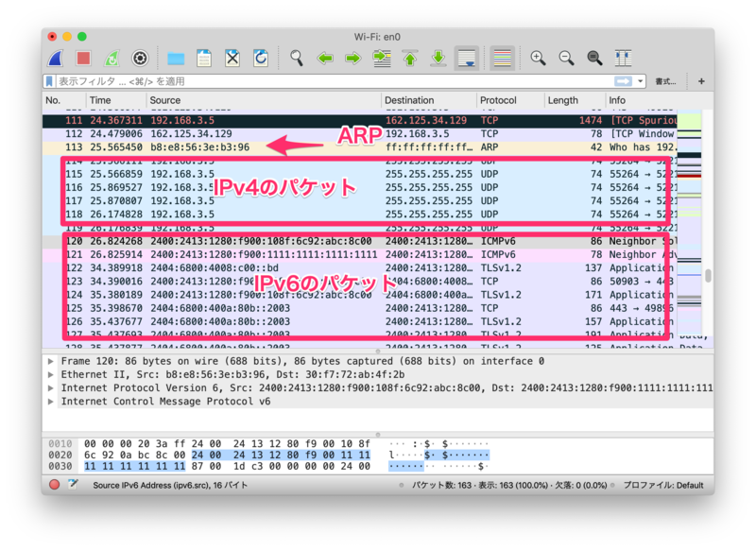Screen dimensions: 756x550
Task: Expand Internet Control Message Protocol v6 details
Action: [51, 402]
